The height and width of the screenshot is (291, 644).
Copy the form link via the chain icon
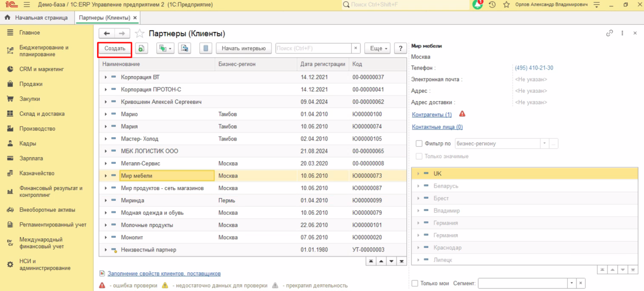tap(609, 33)
